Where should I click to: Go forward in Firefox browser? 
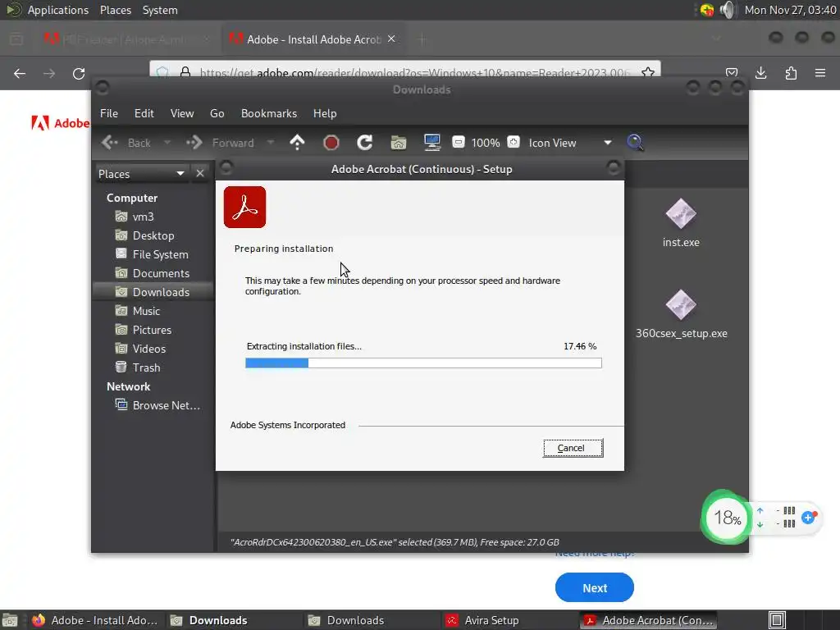pyautogui.click(x=49, y=73)
